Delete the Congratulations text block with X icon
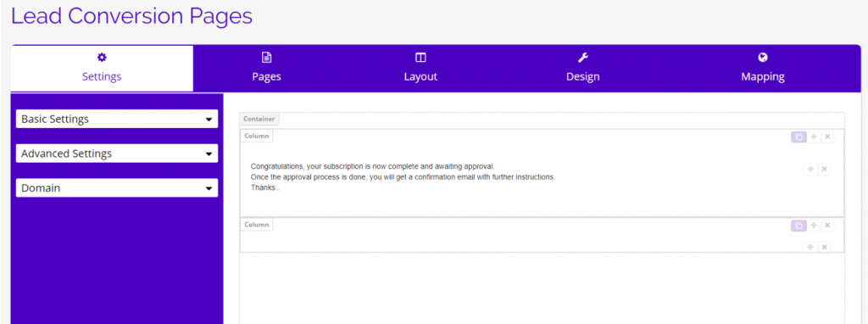 (824, 169)
